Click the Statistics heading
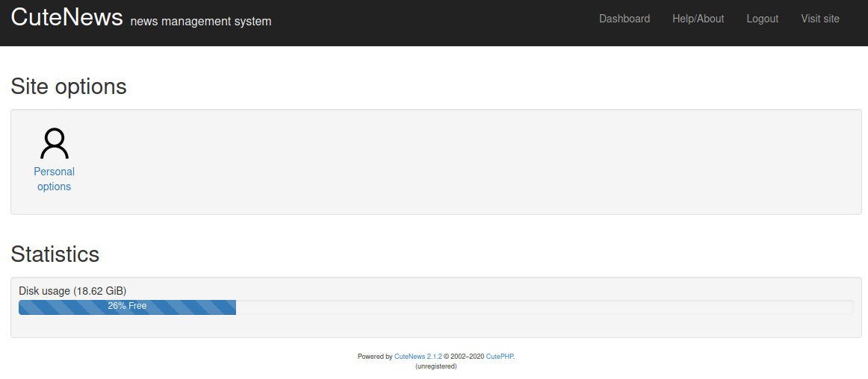868x379 pixels. pos(55,254)
